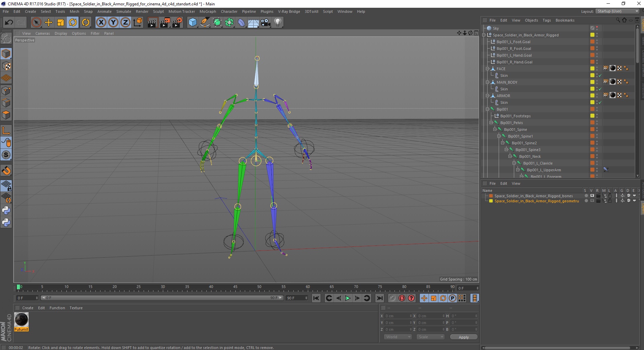Screen dimensions: 644x350
Task: Open Material manager Create menu
Action: coord(28,308)
